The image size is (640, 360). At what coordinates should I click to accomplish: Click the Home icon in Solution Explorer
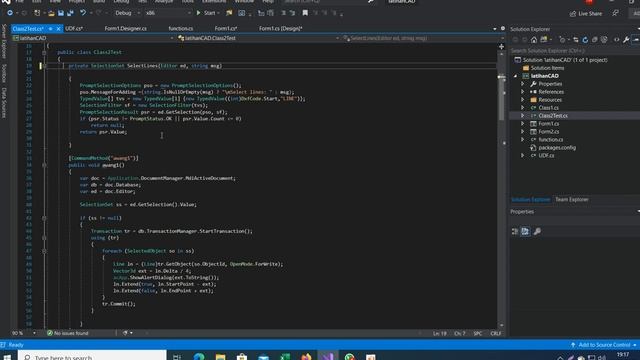point(534,40)
